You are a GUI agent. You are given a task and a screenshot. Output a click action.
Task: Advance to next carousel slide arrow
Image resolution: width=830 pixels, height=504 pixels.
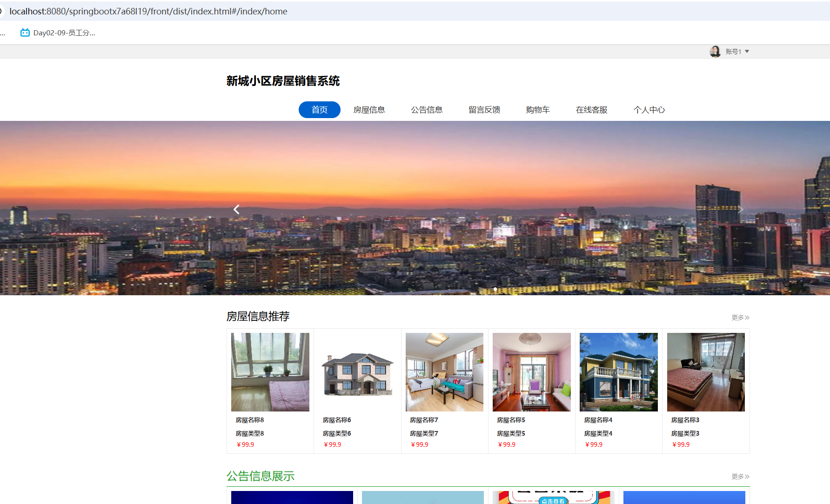click(740, 210)
